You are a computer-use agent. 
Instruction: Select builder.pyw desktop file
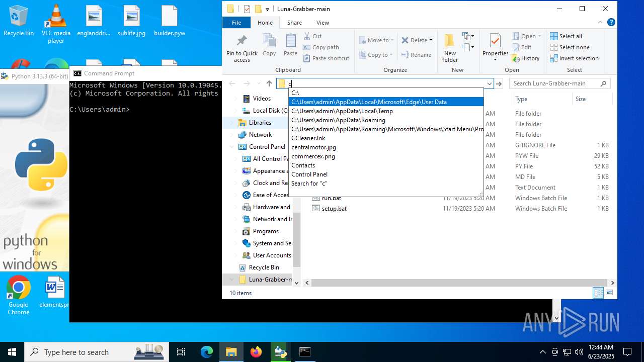(170, 21)
